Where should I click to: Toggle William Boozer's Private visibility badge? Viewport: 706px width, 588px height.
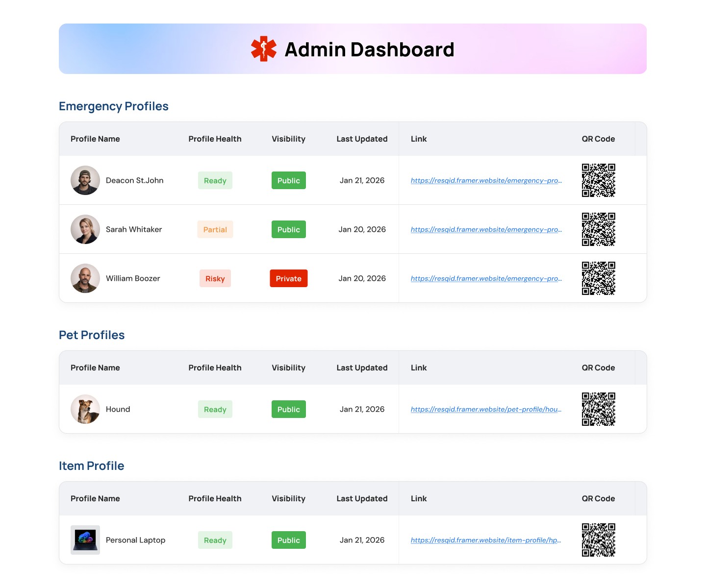pyautogui.click(x=288, y=278)
